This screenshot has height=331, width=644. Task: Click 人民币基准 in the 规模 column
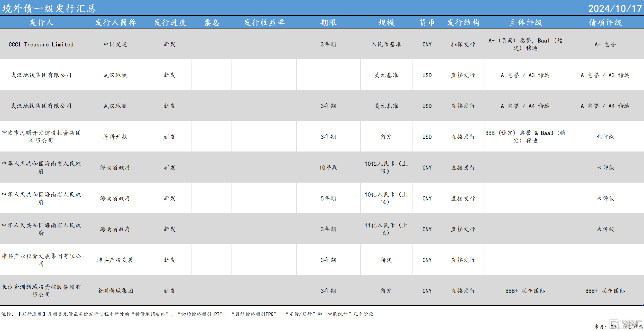(386, 44)
